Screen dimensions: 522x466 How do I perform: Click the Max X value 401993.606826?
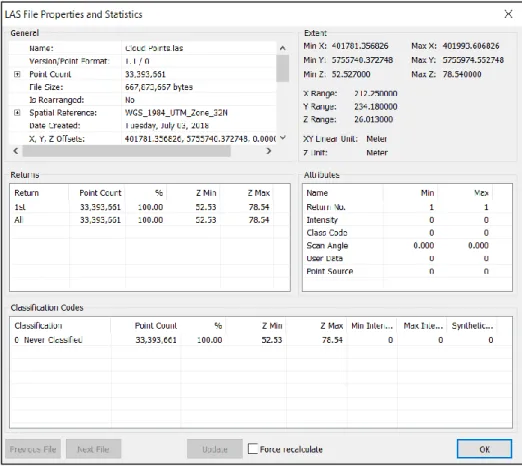[471, 46]
